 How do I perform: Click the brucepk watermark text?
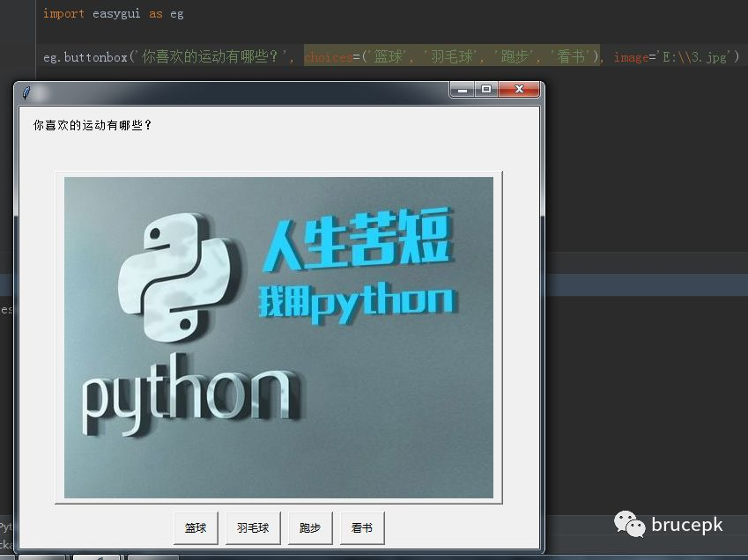pyautogui.click(x=689, y=525)
